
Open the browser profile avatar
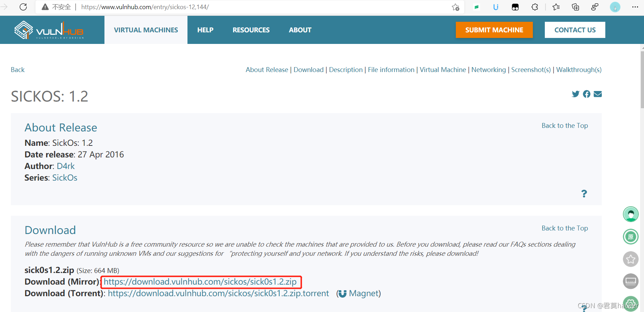click(x=615, y=7)
